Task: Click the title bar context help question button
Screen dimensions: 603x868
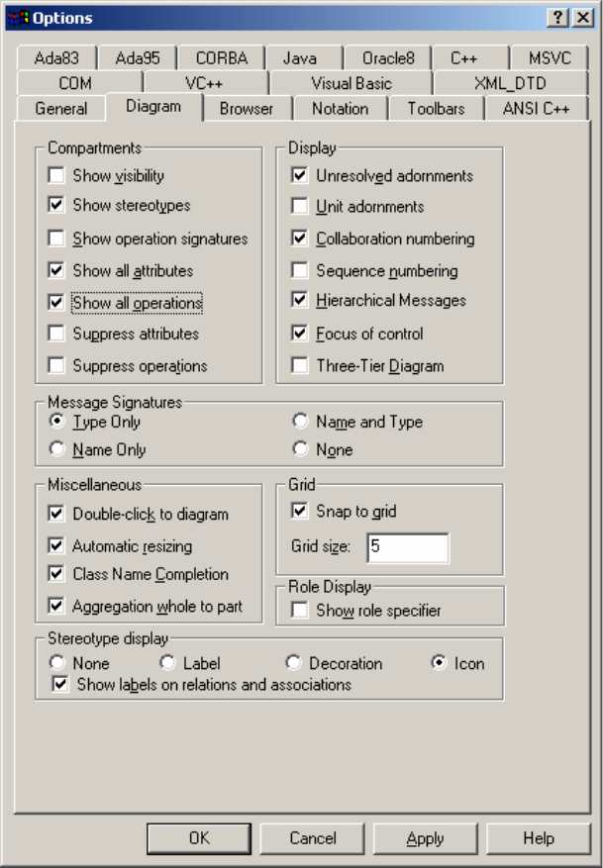Action: click(x=559, y=18)
